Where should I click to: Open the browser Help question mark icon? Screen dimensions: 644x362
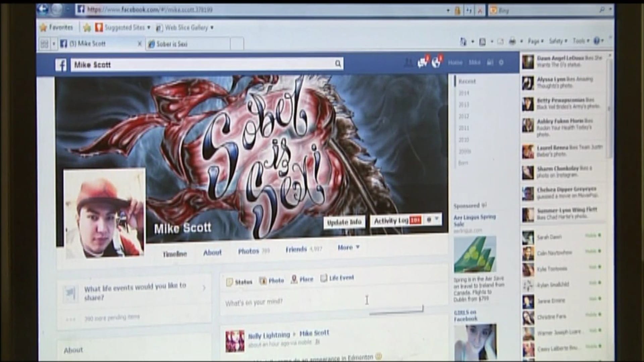click(x=597, y=41)
